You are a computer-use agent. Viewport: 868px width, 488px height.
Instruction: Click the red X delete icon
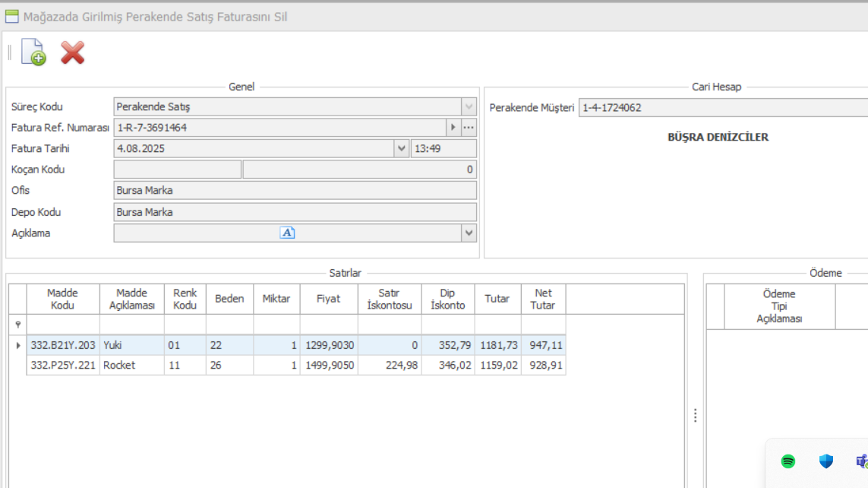[x=72, y=52]
